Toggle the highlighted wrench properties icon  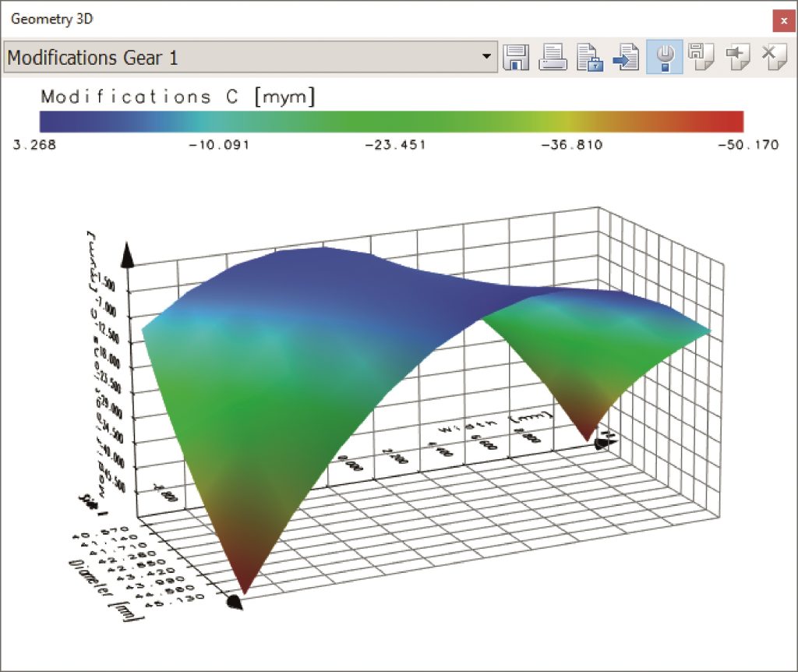(x=664, y=58)
